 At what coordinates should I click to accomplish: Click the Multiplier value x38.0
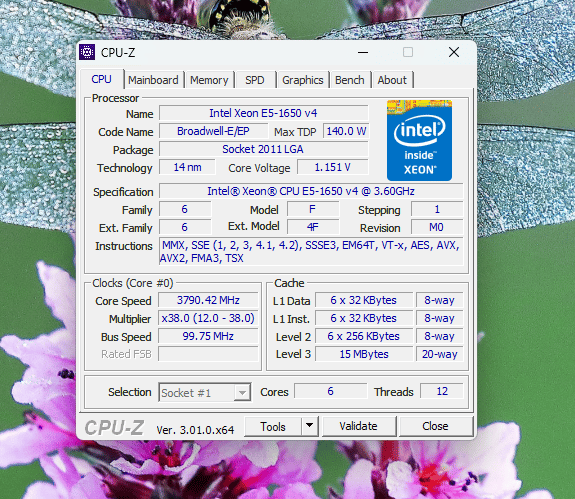coord(208,318)
